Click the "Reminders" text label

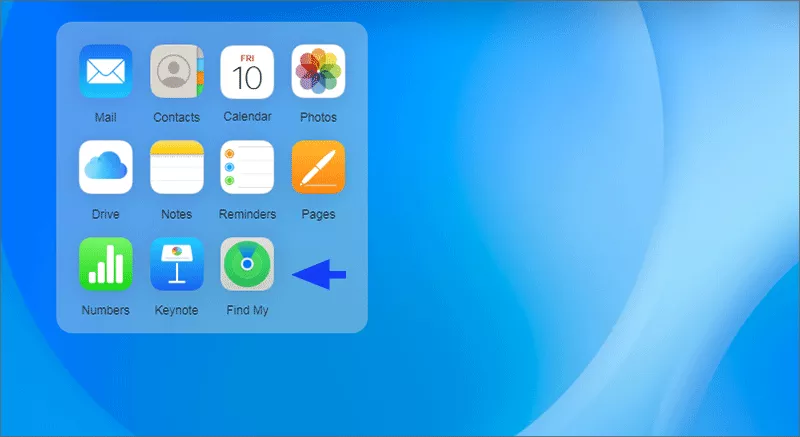click(247, 214)
